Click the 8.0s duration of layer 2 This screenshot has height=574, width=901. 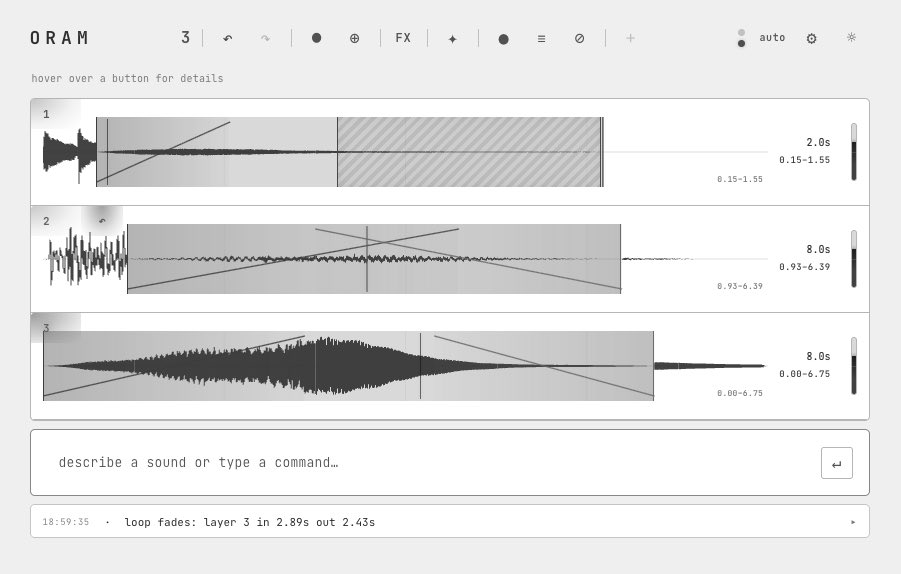pos(818,249)
